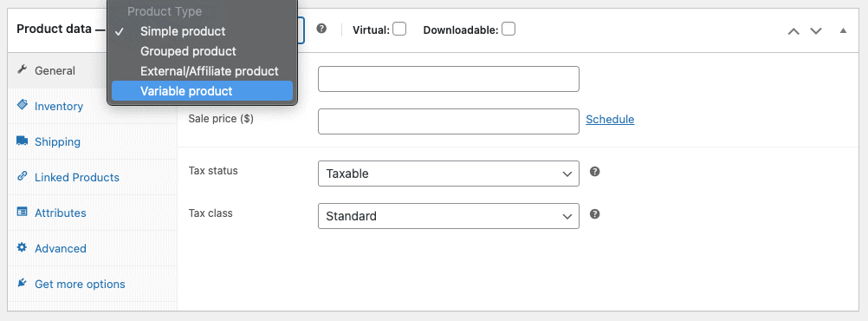Click help icon beside product type selector
The image size is (868, 321).
[x=321, y=29]
